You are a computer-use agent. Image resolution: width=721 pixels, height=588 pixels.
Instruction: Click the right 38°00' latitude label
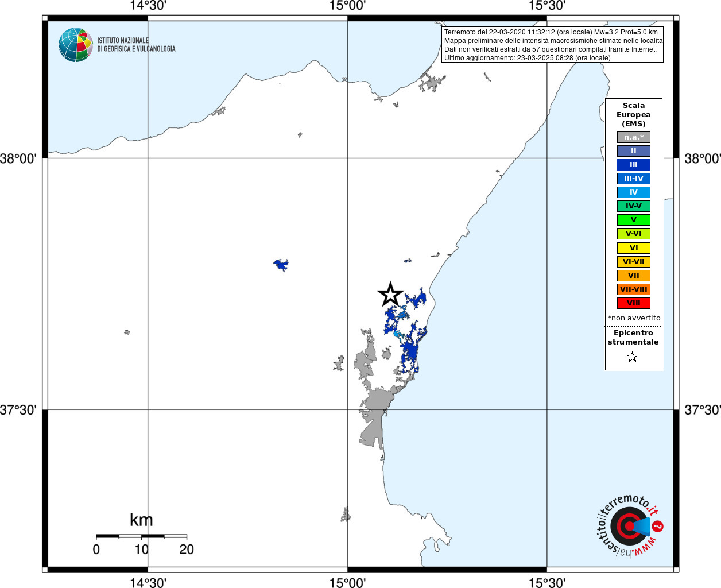pos(703,158)
